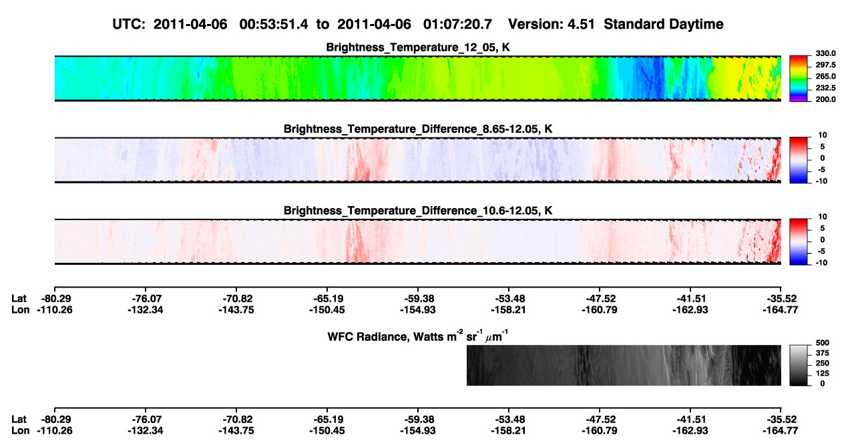The height and width of the screenshot is (445, 868).
Task: Select the red-blue colorbar beside the 10.6-12.05 panel
Action: pos(799,242)
